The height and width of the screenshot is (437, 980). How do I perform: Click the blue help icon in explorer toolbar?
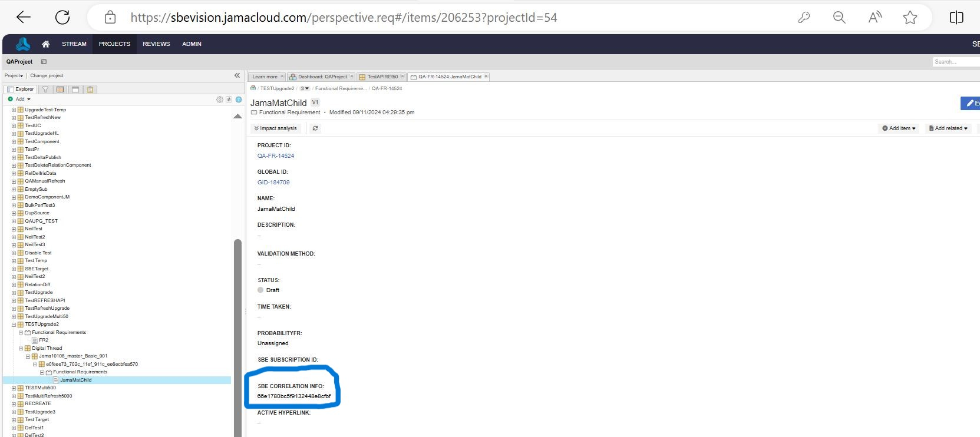coord(239,100)
